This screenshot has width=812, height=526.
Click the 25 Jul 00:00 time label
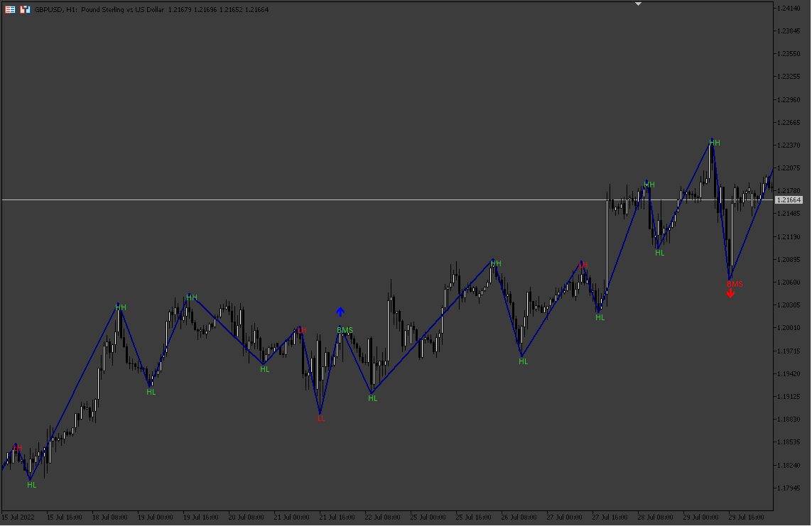coord(428,517)
